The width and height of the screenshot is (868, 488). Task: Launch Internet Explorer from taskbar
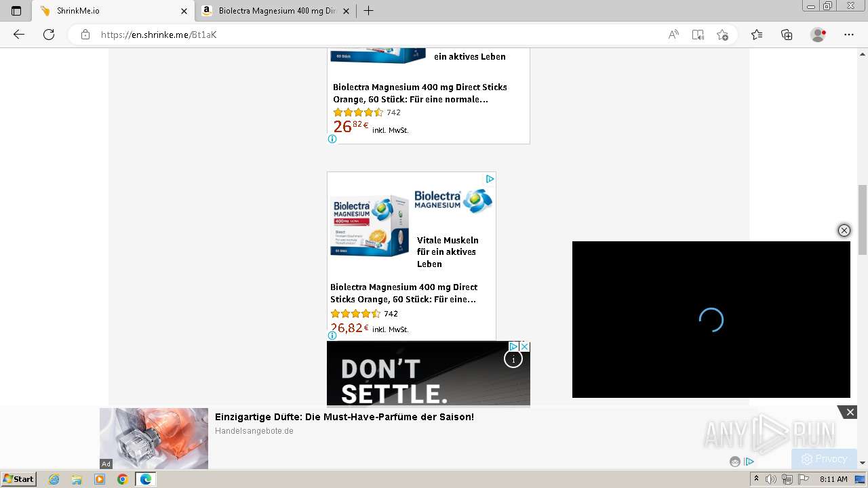pyautogui.click(x=54, y=479)
